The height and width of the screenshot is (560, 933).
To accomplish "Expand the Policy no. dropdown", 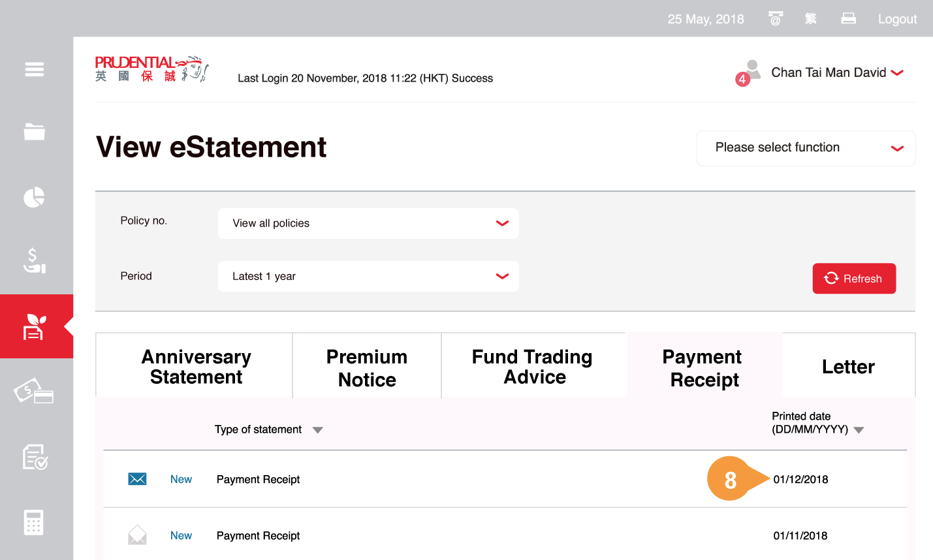I will [x=368, y=223].
